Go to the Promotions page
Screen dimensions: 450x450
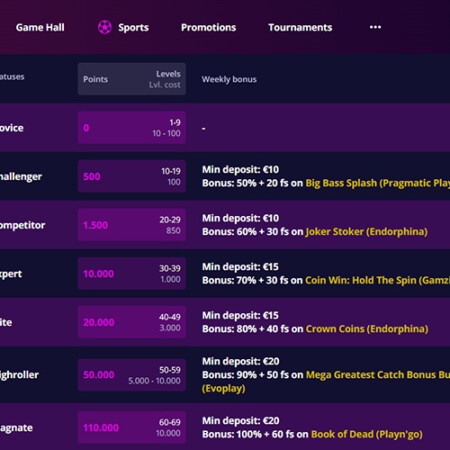point(208,27)
